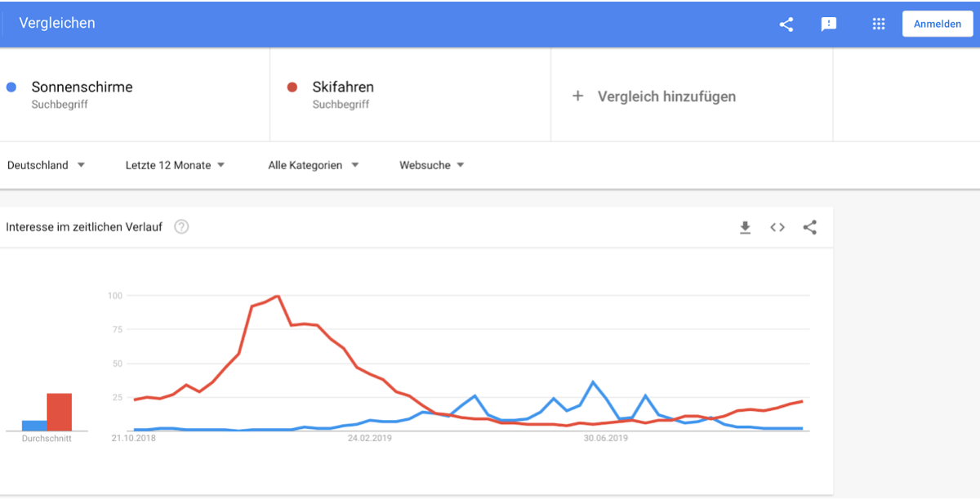The height and width of the screenshot is (500, 980).
Task: Click the help question mark icon
Action: (181, 227)
